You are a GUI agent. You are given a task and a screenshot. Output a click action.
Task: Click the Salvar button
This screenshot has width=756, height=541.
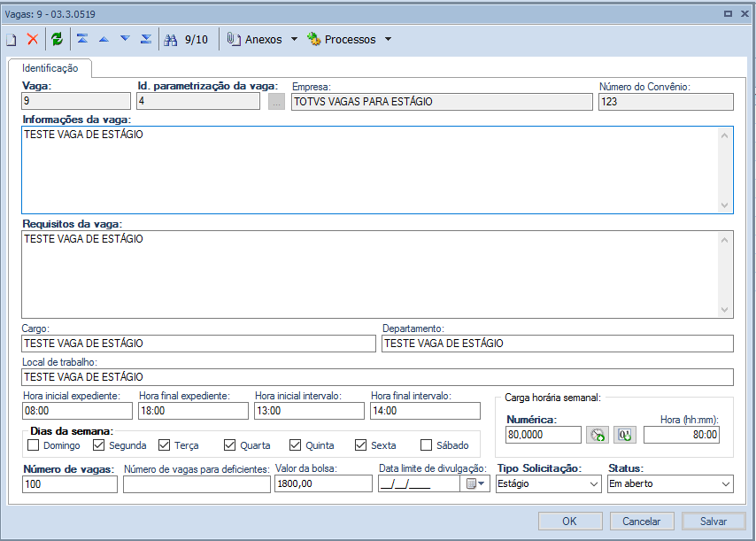(714, 522)
